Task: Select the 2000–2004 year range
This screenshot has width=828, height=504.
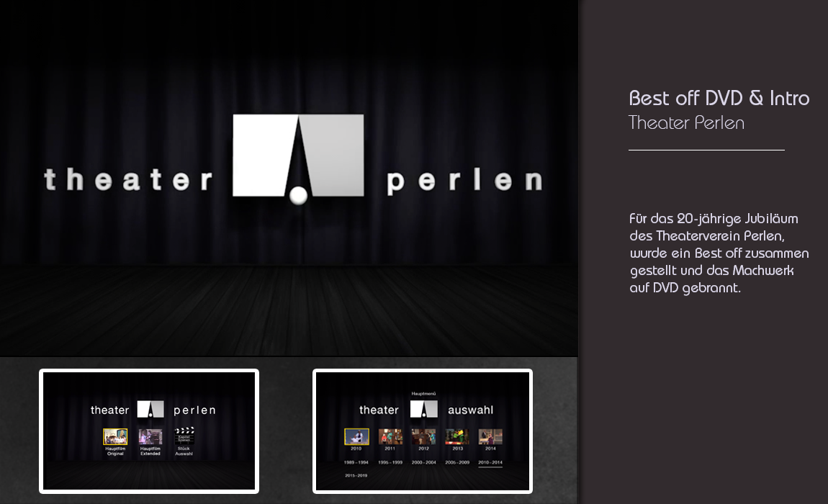Action: [423, 462]
